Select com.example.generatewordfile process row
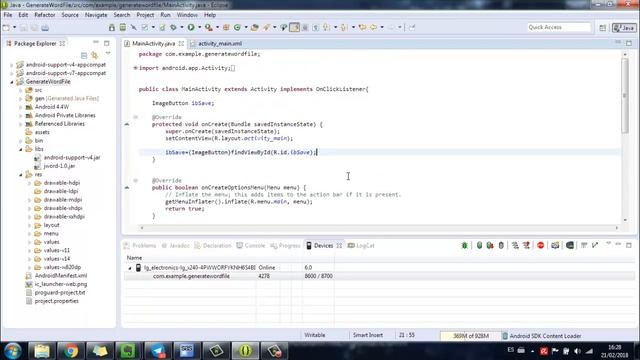This screenshot has height=360, width=640. [x=379, y=276]
